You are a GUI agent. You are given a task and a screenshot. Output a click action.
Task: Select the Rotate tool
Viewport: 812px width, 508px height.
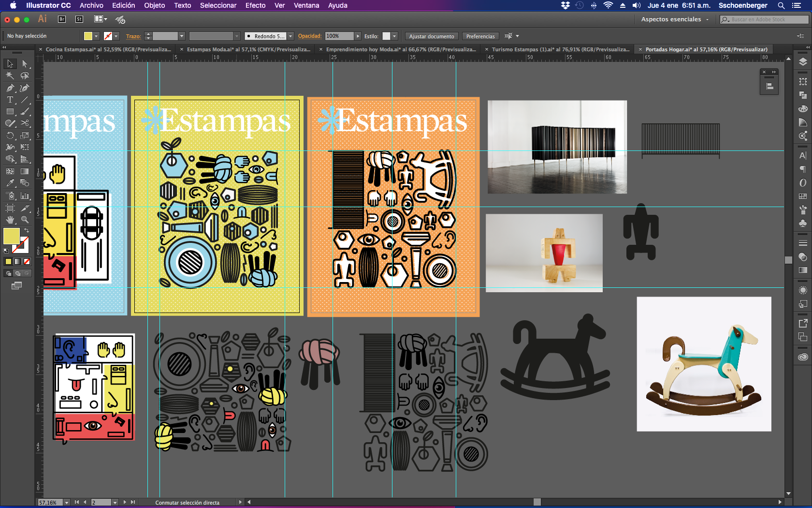[x=10, y=135]
